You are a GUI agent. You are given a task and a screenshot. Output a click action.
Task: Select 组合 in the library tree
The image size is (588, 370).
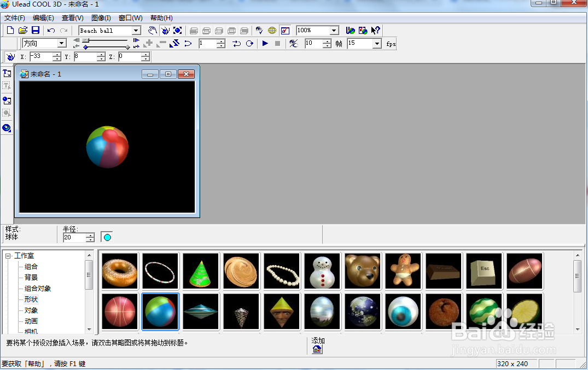pyautogui.click(x=31, y=267)
